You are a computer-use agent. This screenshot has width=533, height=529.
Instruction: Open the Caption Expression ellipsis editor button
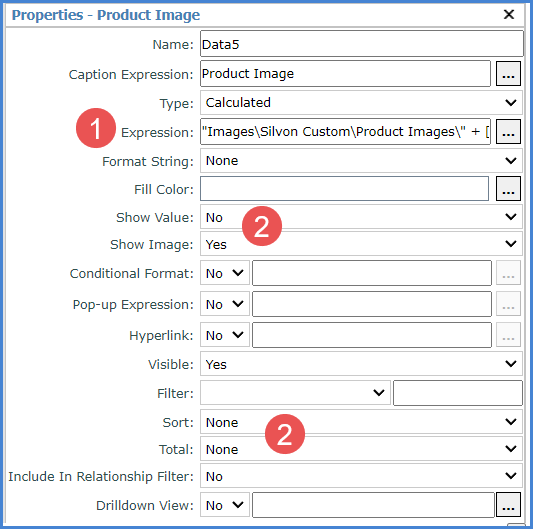click(x=508, y=74)
